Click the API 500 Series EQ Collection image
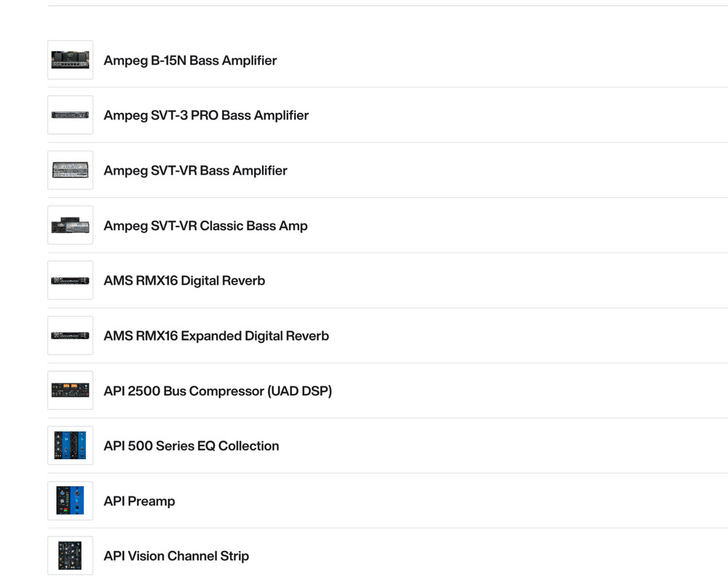728x583 pixels. [70, 445]
